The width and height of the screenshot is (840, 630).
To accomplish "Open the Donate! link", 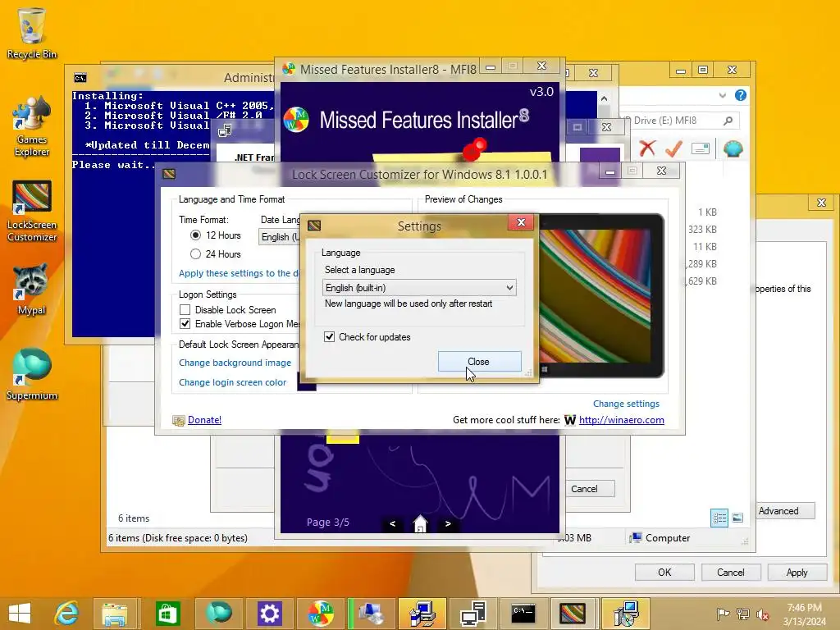I will click(204, 420).
